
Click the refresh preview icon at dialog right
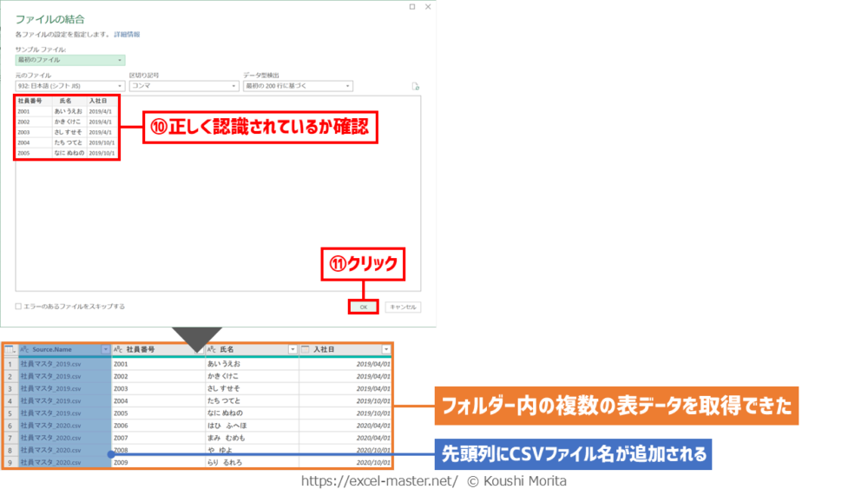(416, 87)
